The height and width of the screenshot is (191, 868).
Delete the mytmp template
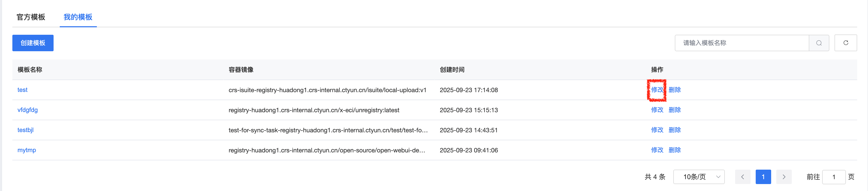[x=675, y=150]
